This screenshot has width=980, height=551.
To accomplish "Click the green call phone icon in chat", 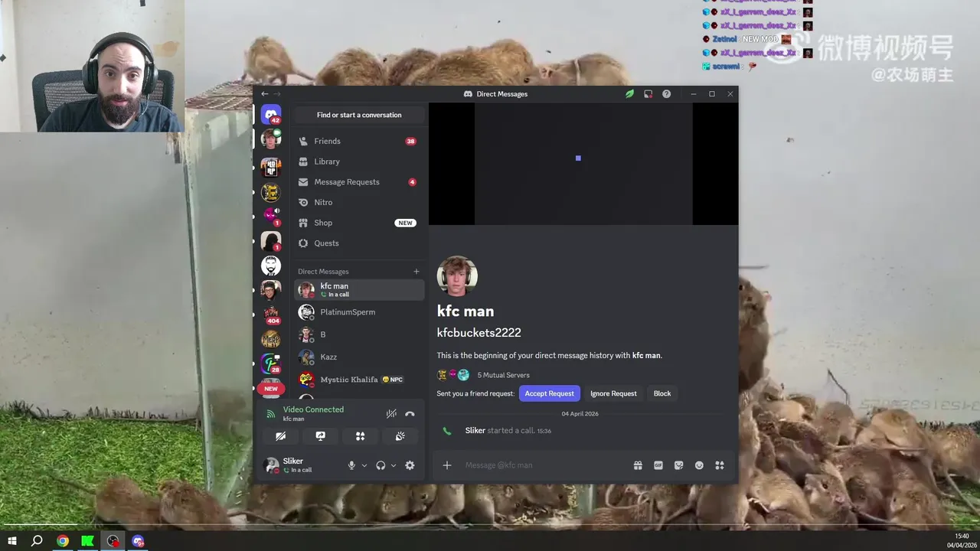I will [447, 431].
